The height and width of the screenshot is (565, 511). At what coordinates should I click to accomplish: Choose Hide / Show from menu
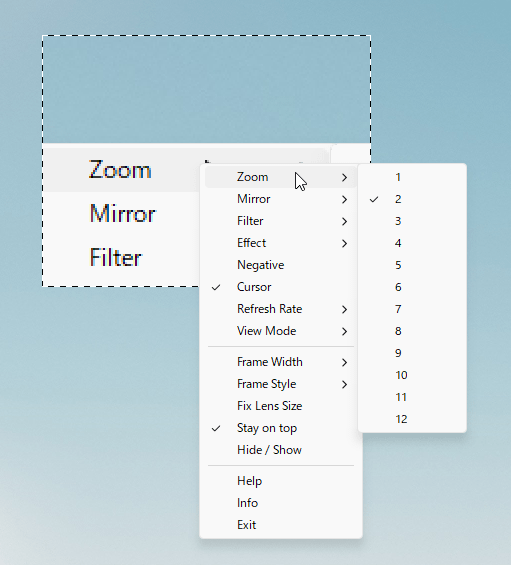(281, 450)
